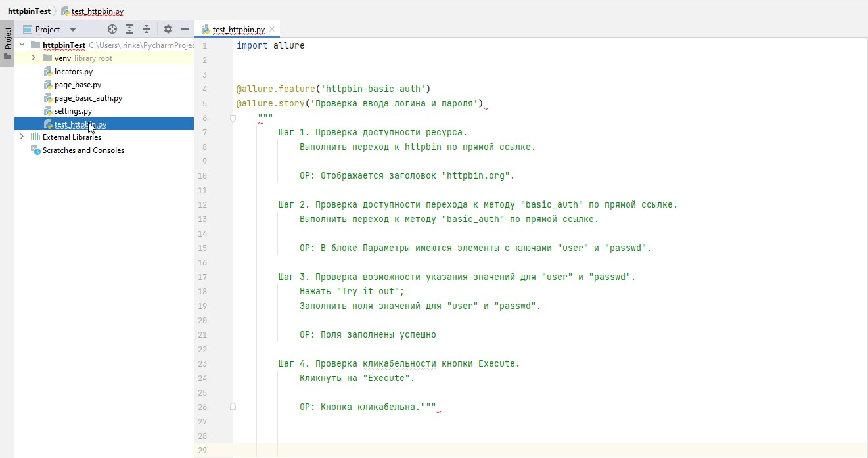Expand the External Libraries node
The image size is (868, 458).
22,137
